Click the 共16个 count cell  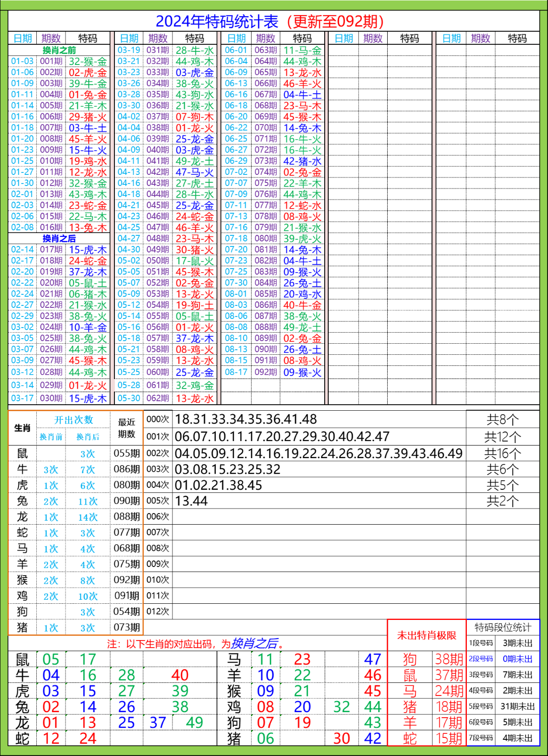point(504,453)
